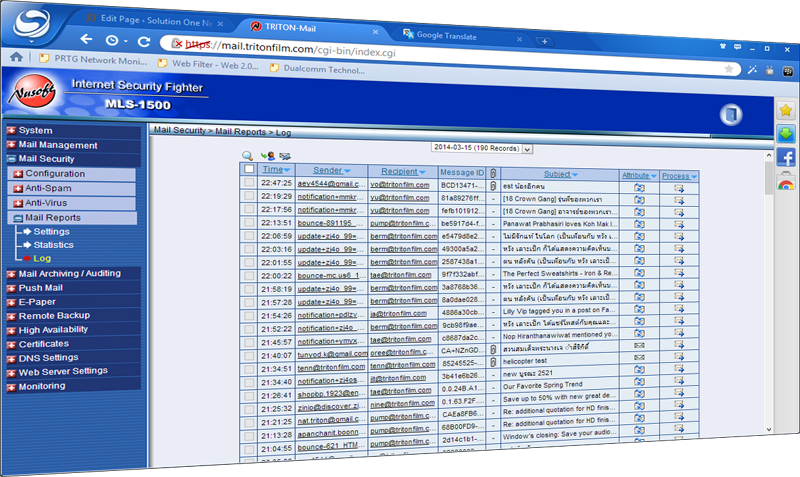Sort by the Subject column header
The height and width of the screenshot is (477, 800).
pyautogui.click(x=560, y=174)
